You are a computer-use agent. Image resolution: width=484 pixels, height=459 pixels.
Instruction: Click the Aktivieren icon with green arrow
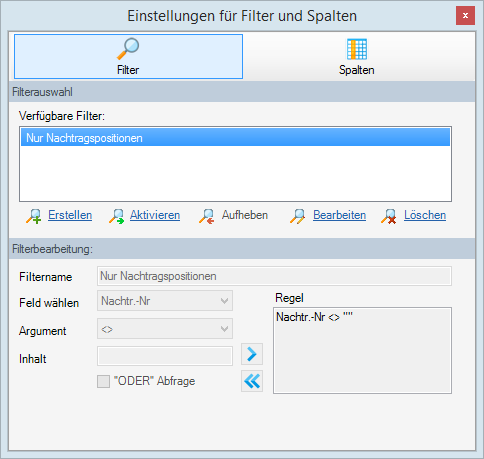(x=116, y=216)
